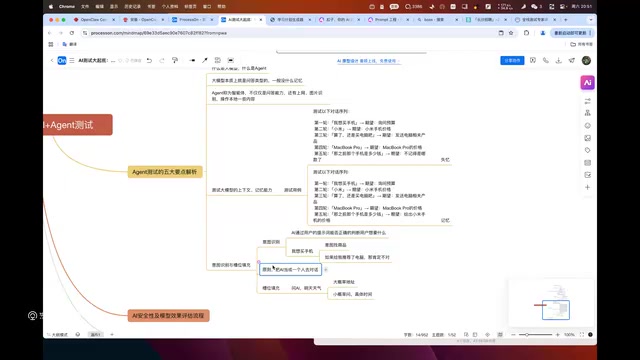The width and height of the screenshot is (640, 360).
Task: Select the red +Agent测试 root node
Action: (x=78, y=125)
